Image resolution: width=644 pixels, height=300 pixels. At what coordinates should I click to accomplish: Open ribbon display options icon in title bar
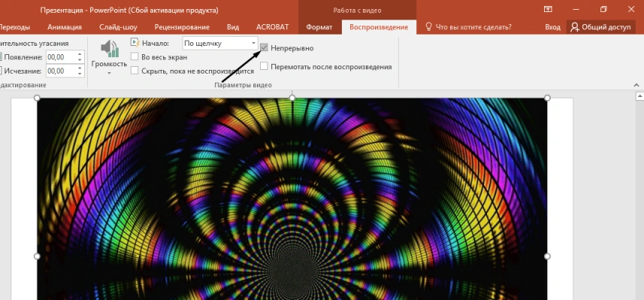(548, 9)
